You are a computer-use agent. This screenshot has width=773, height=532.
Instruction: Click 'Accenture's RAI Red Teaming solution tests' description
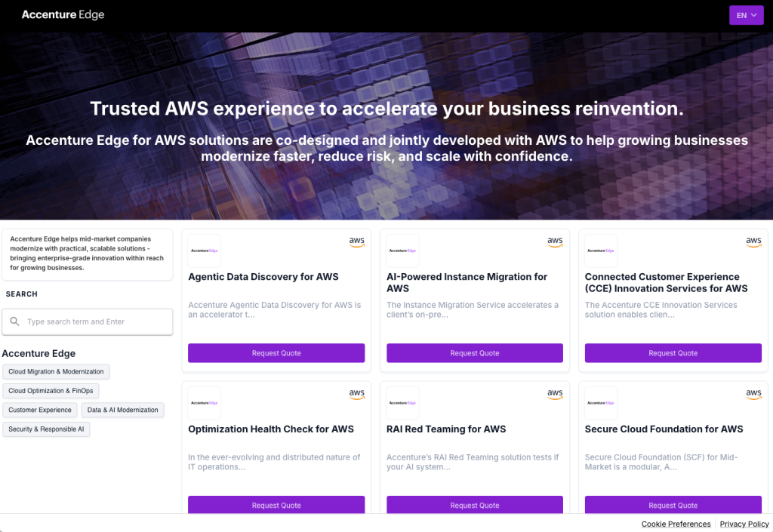coord(473,462)
